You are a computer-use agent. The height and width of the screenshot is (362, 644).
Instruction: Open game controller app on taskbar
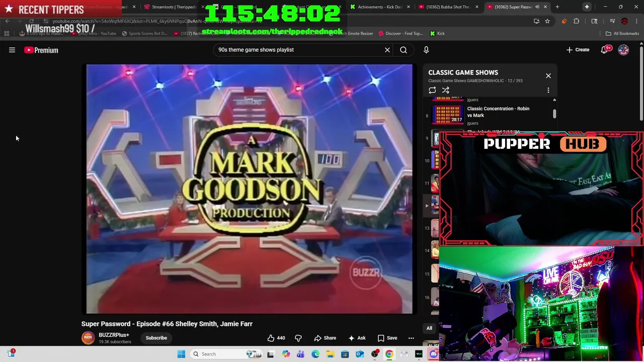404,354
